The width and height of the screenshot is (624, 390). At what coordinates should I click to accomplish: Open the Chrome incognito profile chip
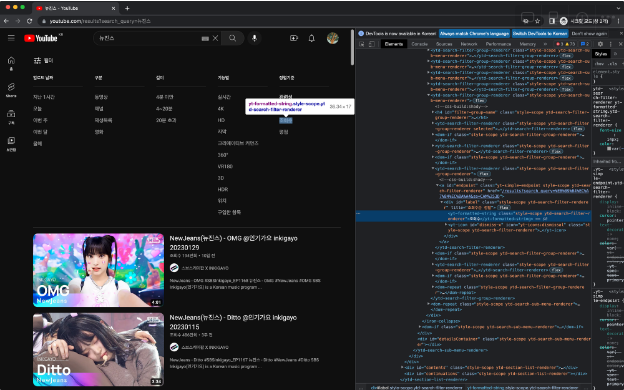pyautogui.click(x=584, y=21)
